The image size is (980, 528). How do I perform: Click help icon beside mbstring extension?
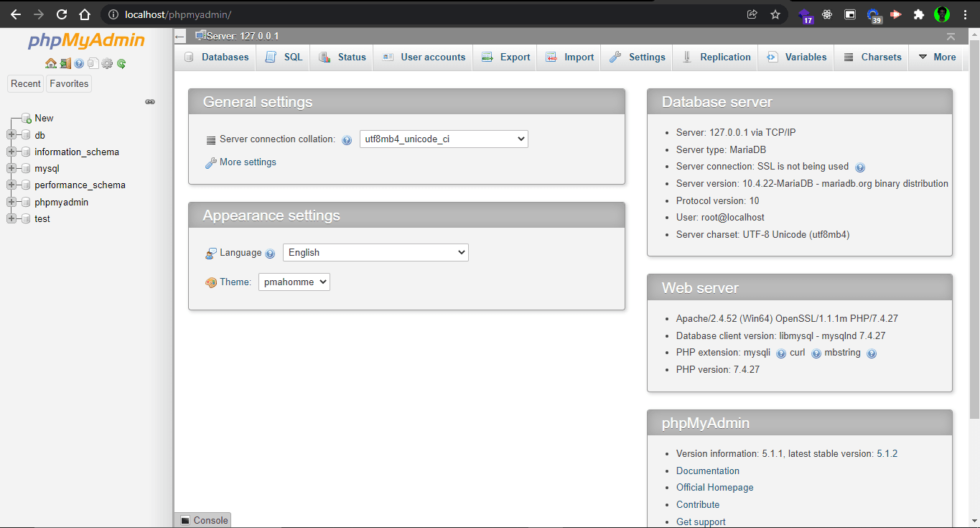[872, 353]
